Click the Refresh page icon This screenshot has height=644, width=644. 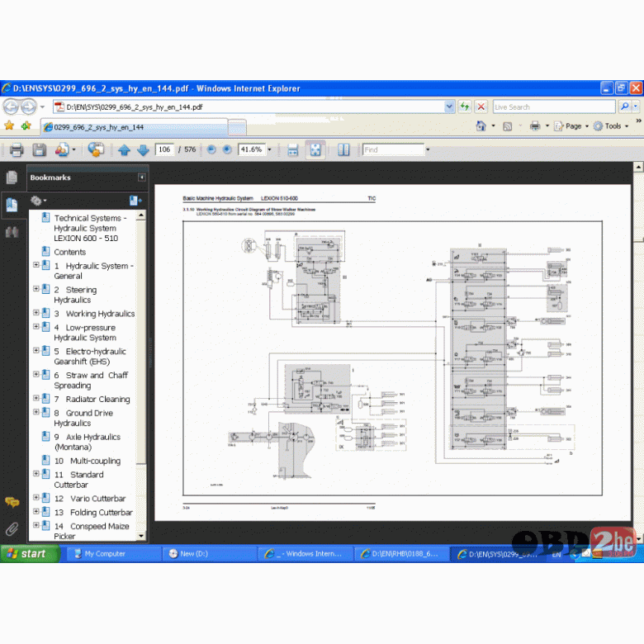pyautogui.click(x=465, y=107)
